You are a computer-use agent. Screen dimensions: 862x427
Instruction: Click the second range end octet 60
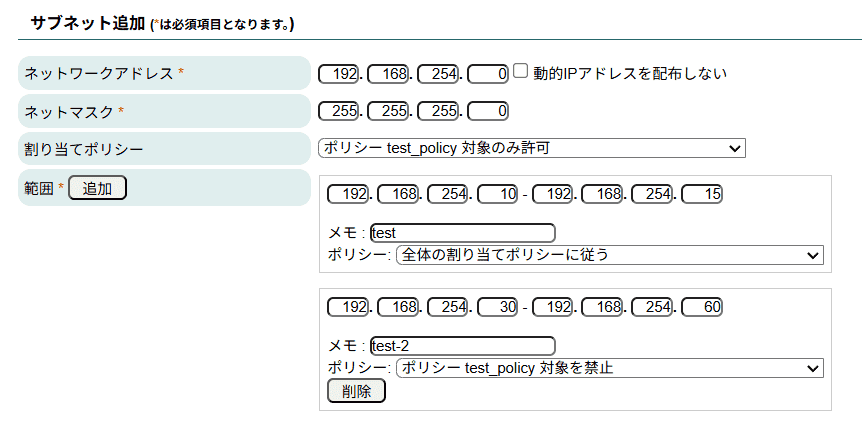702,307
